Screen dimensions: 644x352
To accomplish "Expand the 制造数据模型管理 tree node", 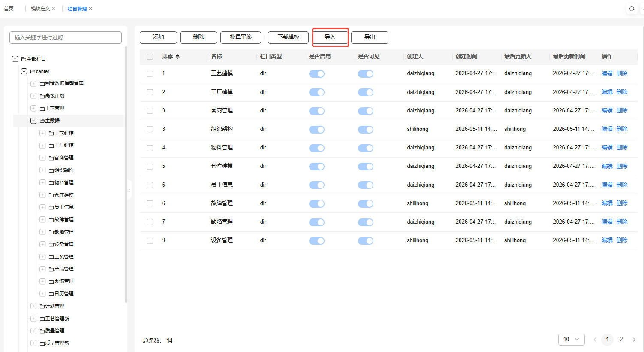I will [33, 83].
